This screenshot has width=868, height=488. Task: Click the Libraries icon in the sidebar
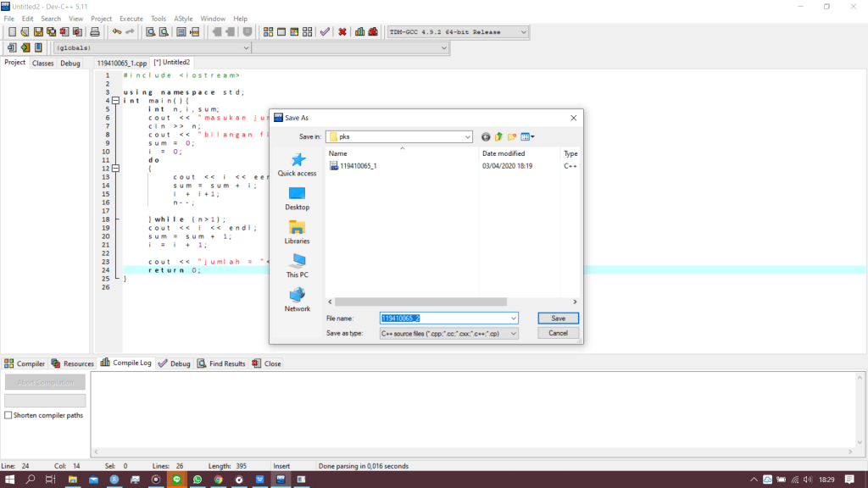(x=297, y=232)
